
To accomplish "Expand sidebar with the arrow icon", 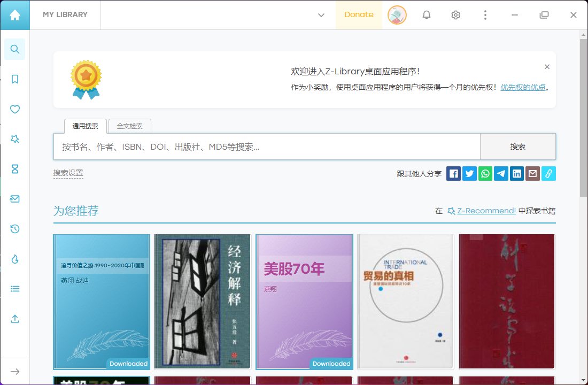I will click(x=15, y=372).
